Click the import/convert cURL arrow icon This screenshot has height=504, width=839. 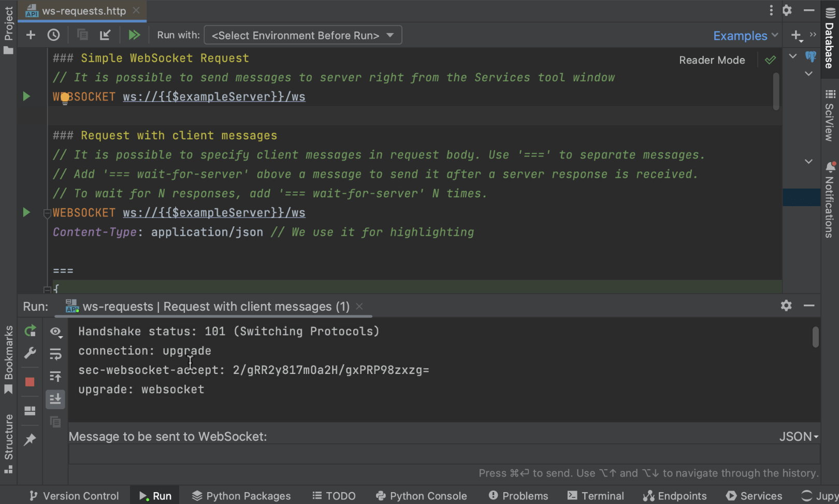point(105,35)
